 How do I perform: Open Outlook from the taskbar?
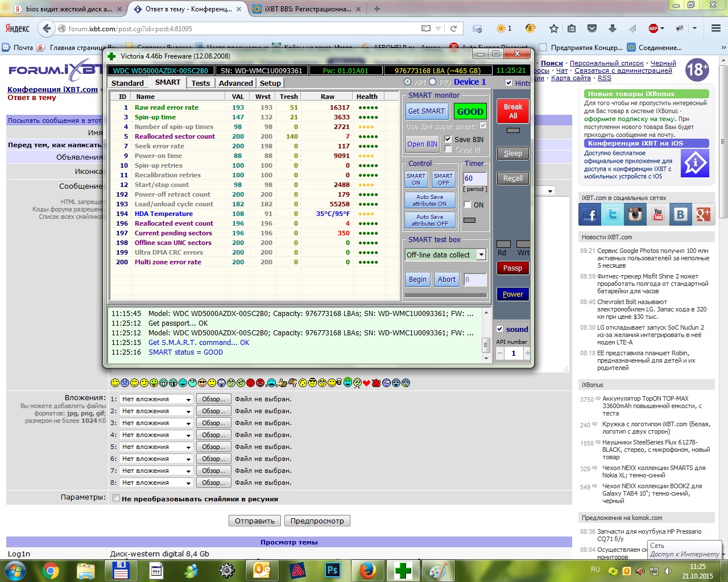262,571
